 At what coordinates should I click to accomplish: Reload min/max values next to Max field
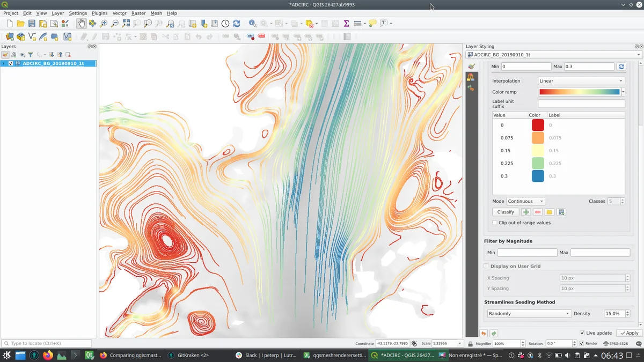click(x=621, y=67)
